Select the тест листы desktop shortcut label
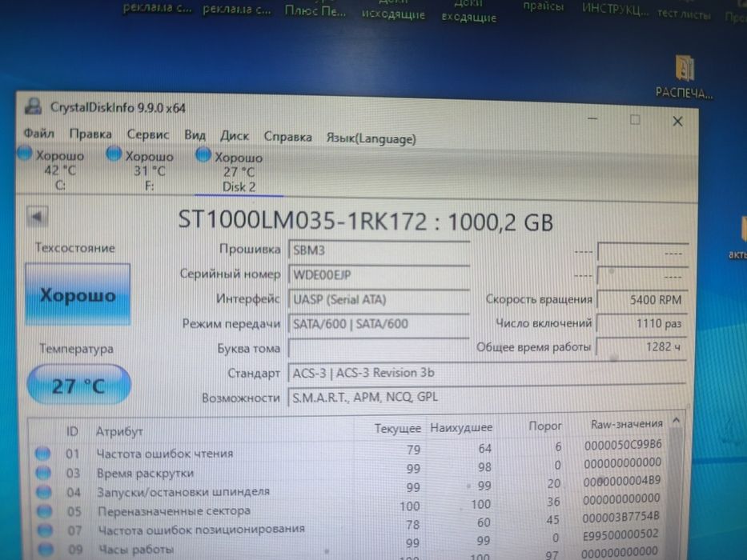 pos(684,14)
